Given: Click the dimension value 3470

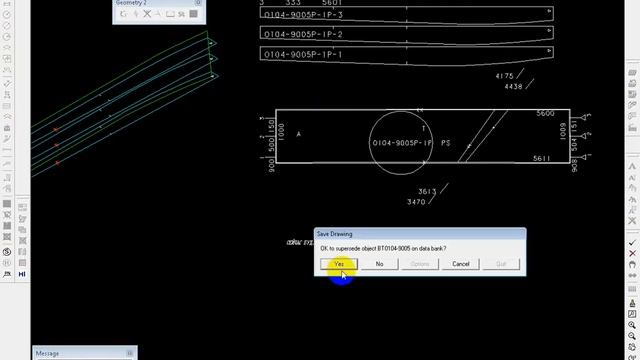Looking at the screenshot, I should 416,202.
